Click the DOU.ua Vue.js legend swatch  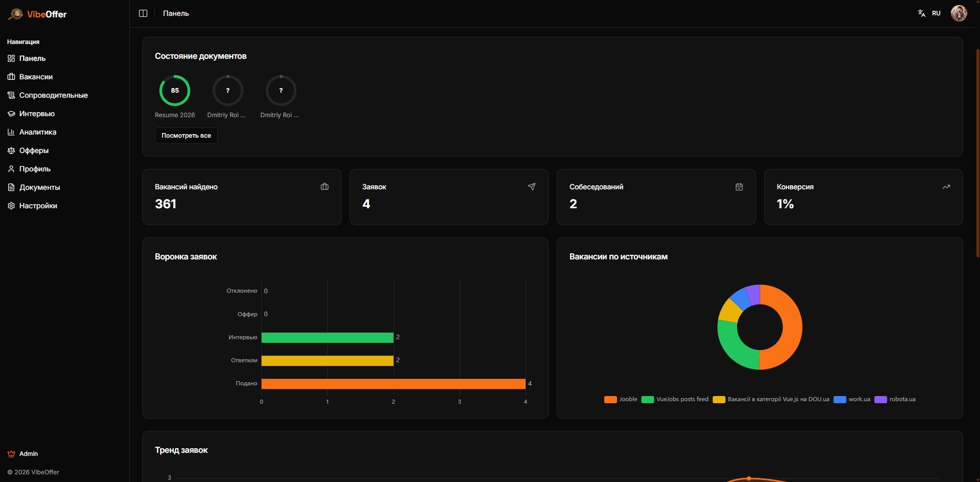(719, 400)
